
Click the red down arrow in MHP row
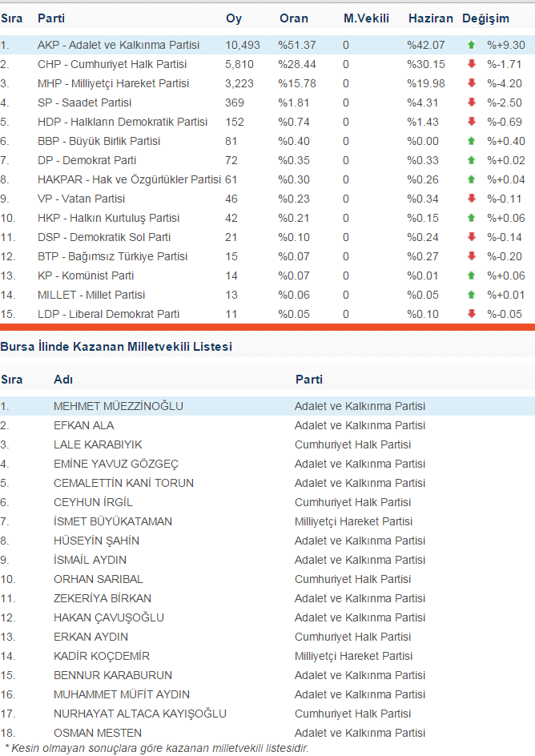click(x=472, y=84)
